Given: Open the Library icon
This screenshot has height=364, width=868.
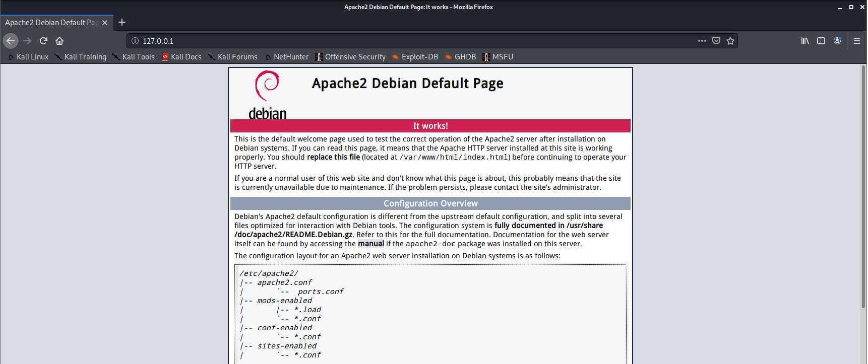Looking at the screenshot, I should click(805, 41).
